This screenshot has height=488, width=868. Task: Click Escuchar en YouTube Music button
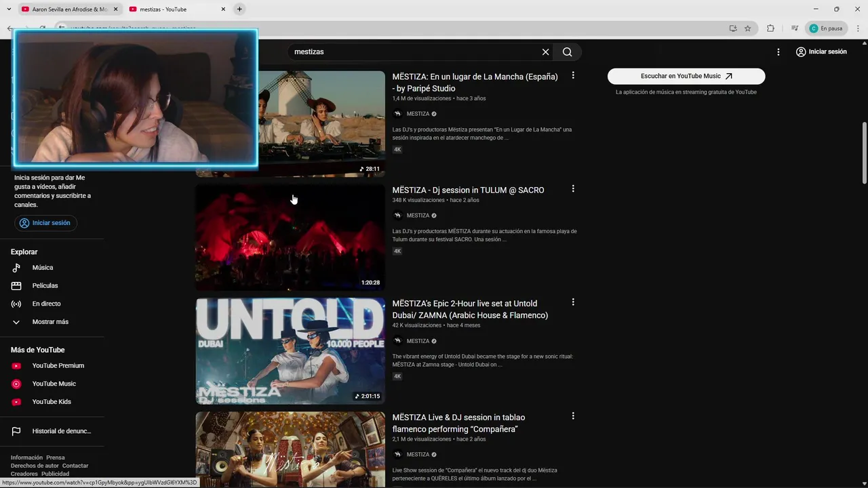pyautogui.click(x=686, y=76)
